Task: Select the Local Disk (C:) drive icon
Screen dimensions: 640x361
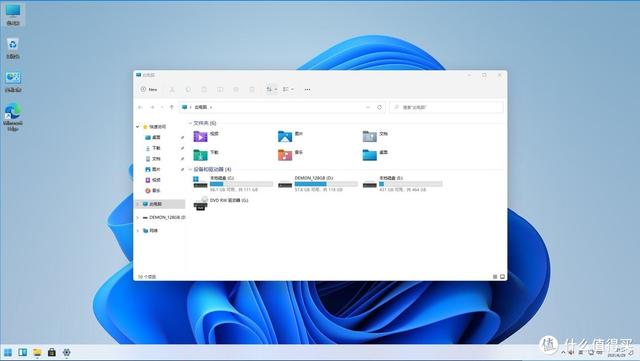Action: pyautogui.click(x=200, y=183)
